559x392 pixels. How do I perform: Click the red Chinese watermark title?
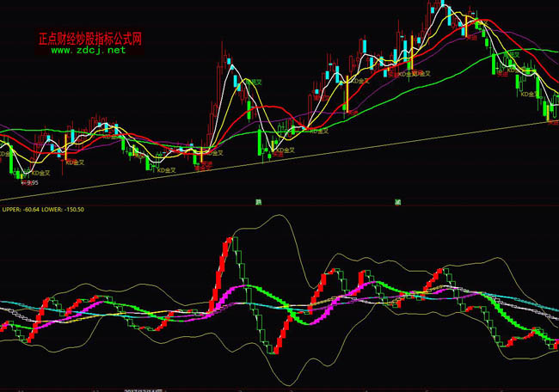[89, 39]
